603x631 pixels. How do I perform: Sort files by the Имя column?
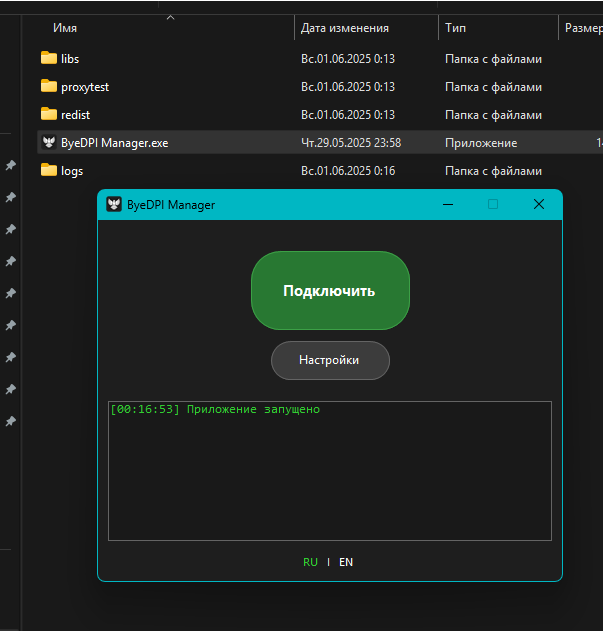pyautogui.click(x=65, y=28)
